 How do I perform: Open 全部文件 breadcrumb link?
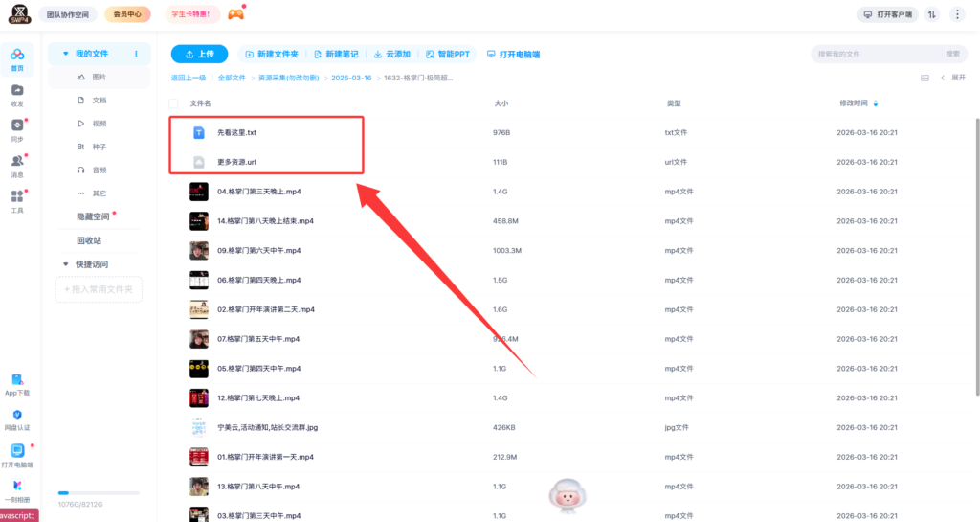pyautogui.click(x=232, y=79)
